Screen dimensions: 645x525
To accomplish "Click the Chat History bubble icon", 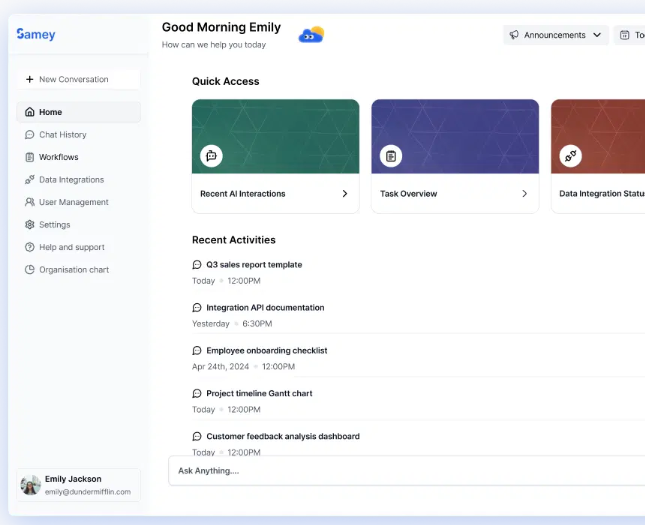I will coord(30,135).
